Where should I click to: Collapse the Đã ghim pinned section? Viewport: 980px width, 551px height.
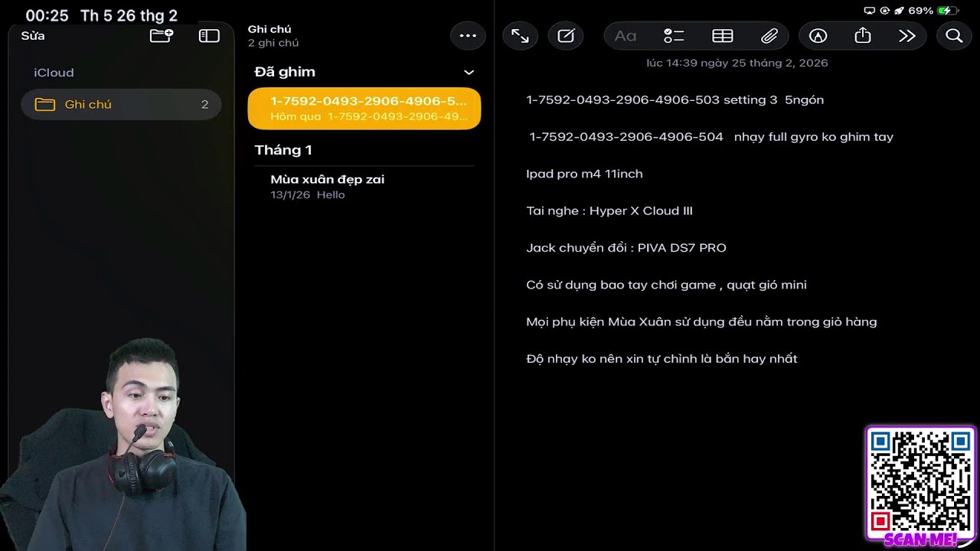point(469,72)
